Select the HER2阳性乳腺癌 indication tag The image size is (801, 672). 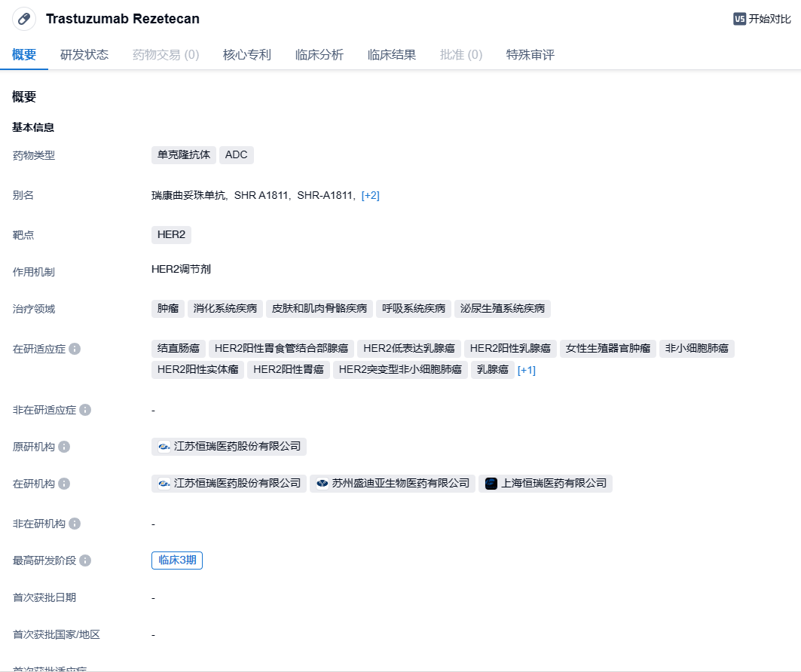pos(511,348)
